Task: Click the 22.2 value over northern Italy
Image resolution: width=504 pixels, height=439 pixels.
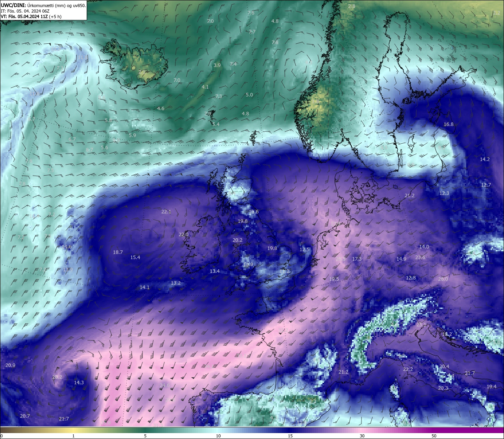Action: [x=408, y=369]
